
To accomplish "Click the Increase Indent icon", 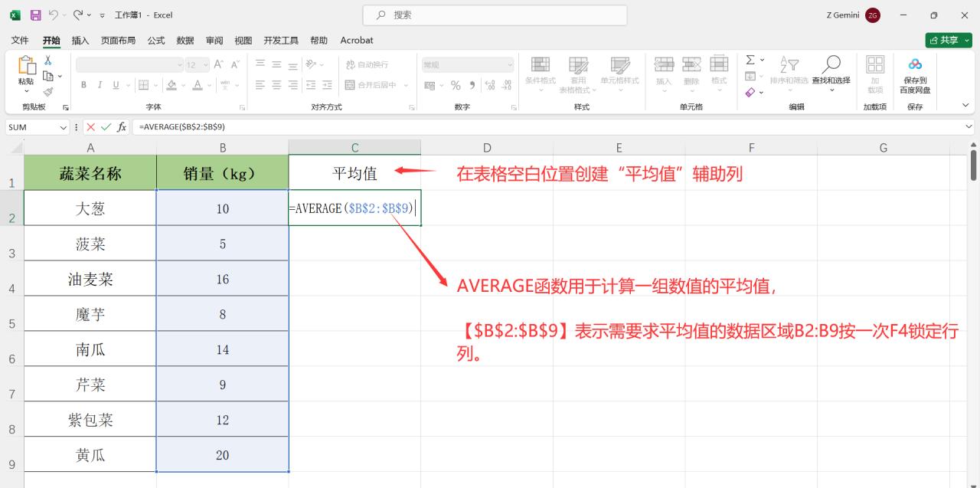I will [x=328, y=85].
